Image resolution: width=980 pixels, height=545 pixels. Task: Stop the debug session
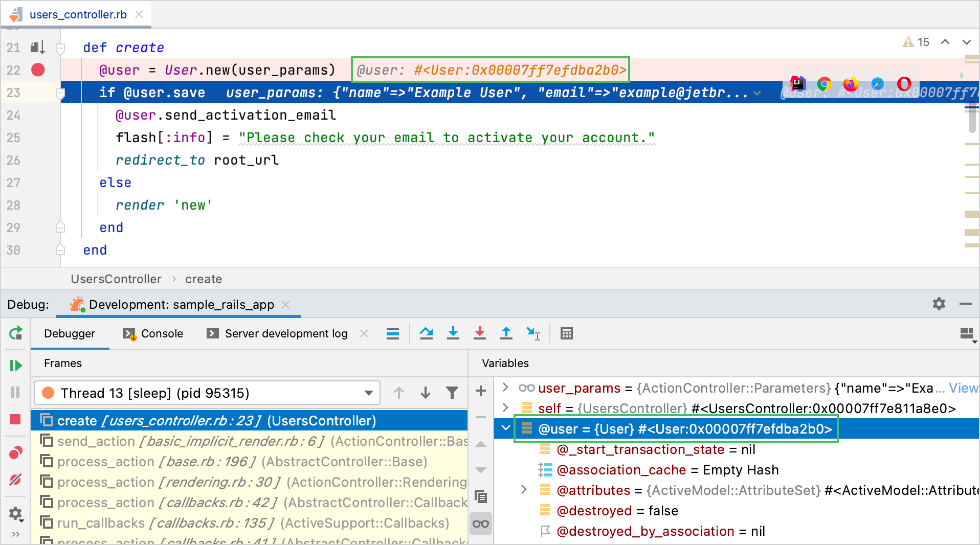15,419
